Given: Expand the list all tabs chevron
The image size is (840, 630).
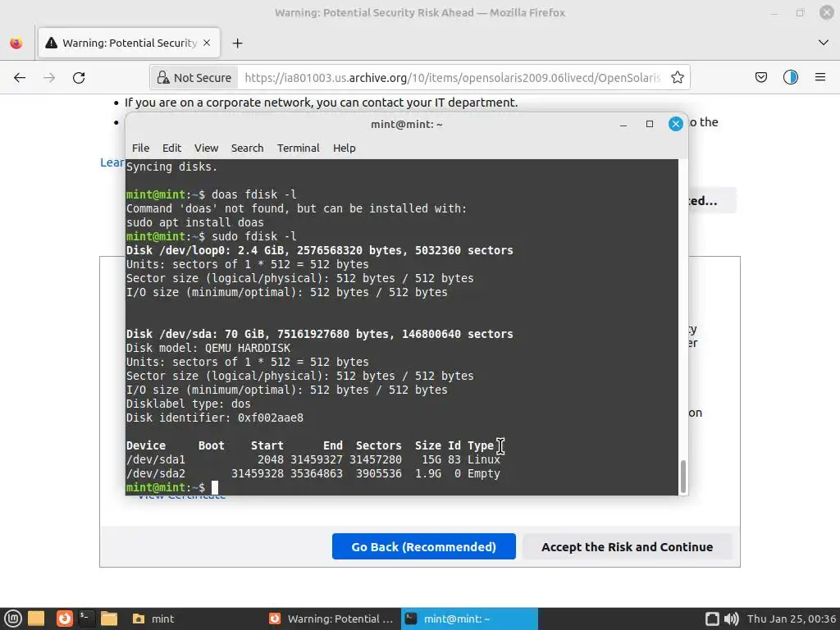Looking at the screenshot, I should [824, 43].
